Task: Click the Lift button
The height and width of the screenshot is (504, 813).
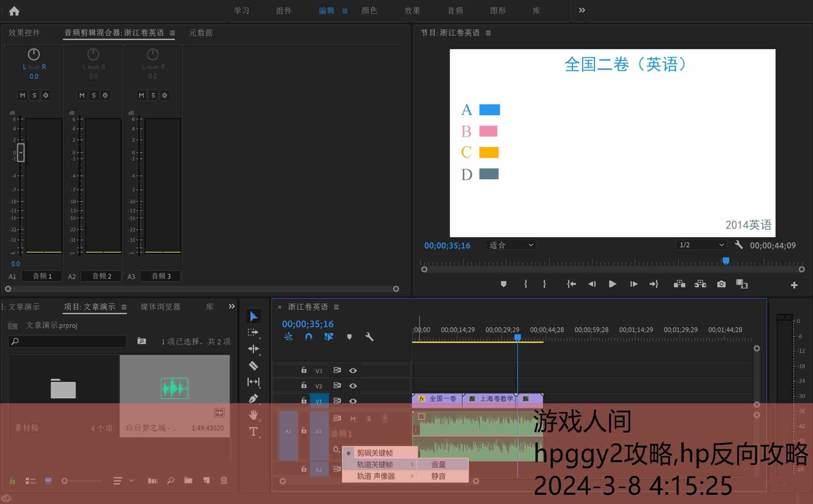Action: (679, 284)
